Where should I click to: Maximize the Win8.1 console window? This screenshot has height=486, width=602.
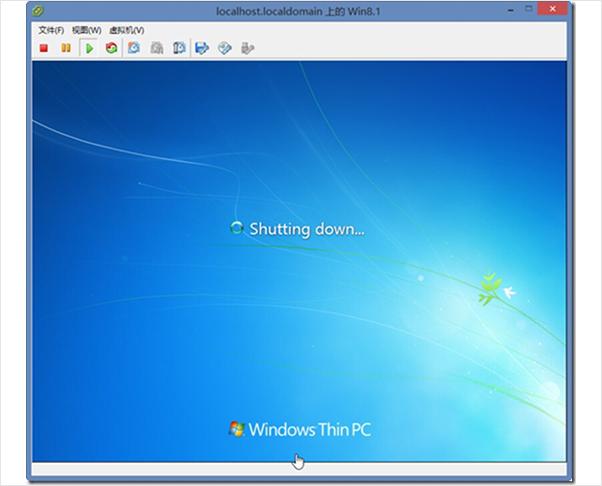(529, 9)
